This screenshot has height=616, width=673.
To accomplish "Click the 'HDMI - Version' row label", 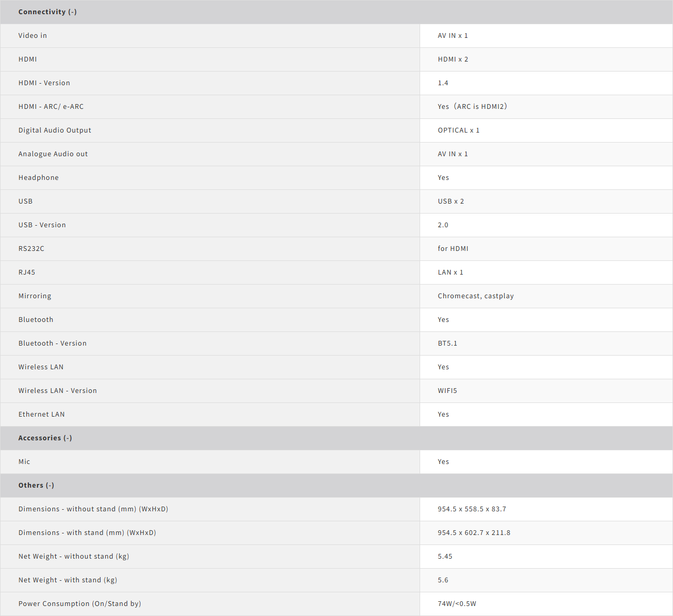I will [44, 83].
